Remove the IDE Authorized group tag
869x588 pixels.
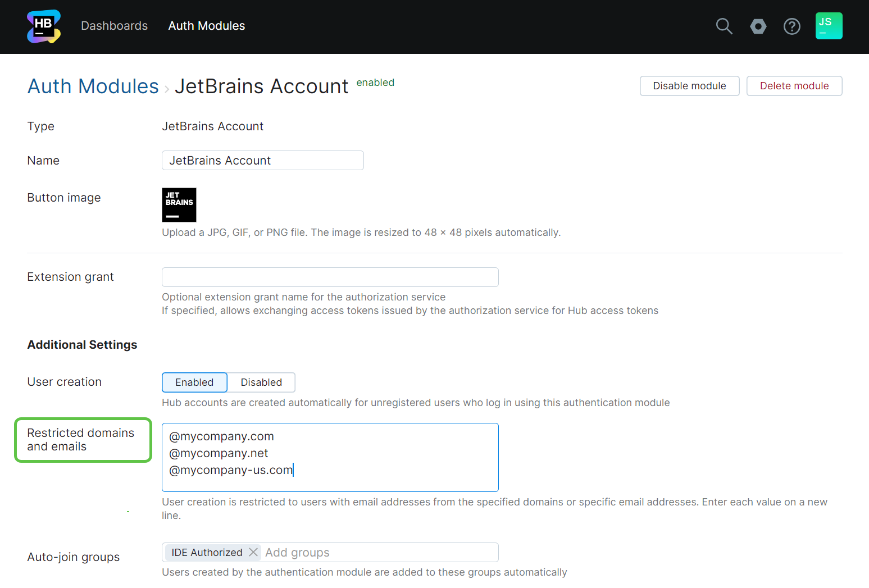coord(253,553)
